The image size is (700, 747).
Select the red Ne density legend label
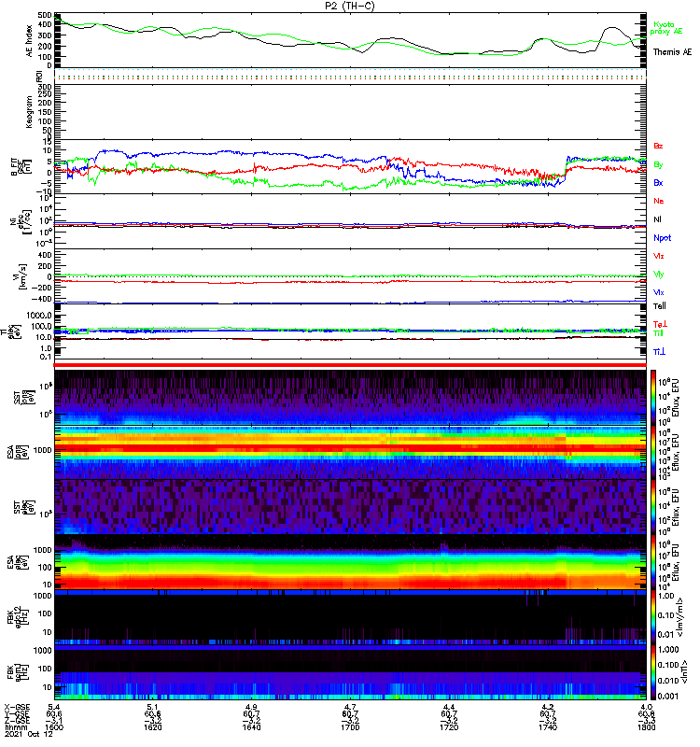[659, 201]
